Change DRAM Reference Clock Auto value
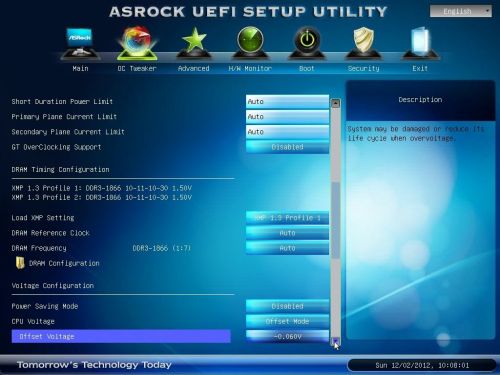The width and height of the screenshot is (500, 375). click(x=287, y=233)
